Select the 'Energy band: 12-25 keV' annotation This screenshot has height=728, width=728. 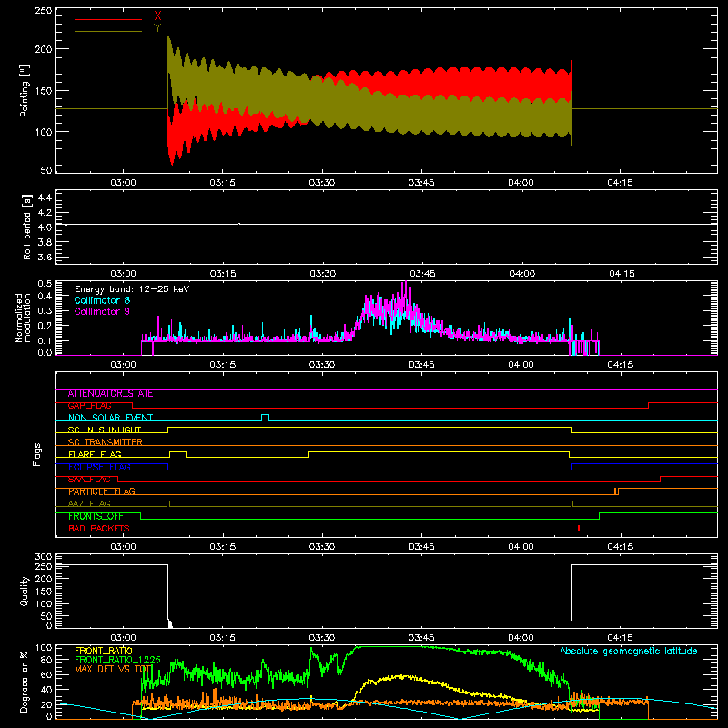click(132, 289)
